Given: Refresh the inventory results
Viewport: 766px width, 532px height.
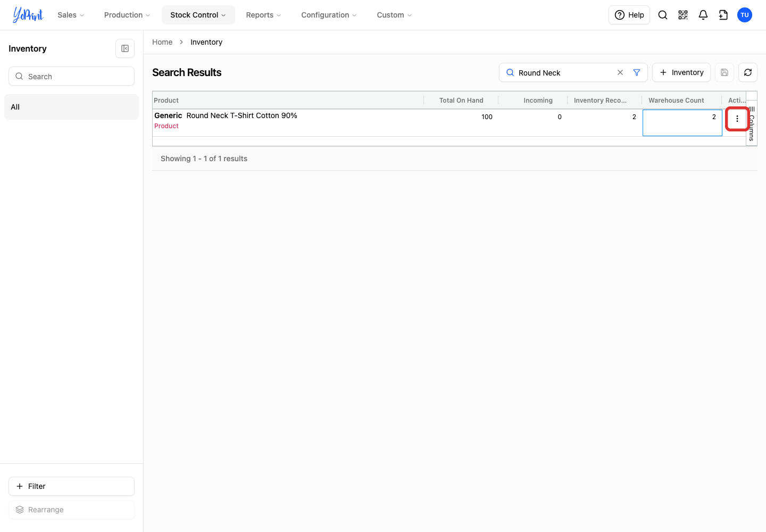Looking at the screenshot, I should [x=748, y=72].
